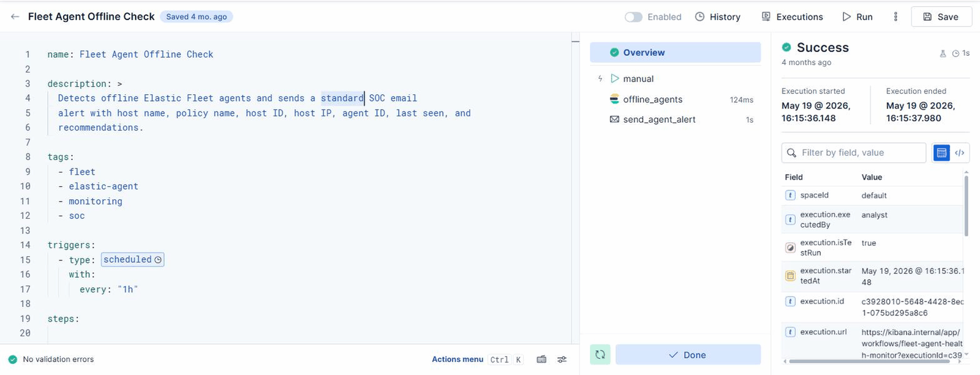
Task: Click the execution.id text type icon
Action: tap(790, 301)
